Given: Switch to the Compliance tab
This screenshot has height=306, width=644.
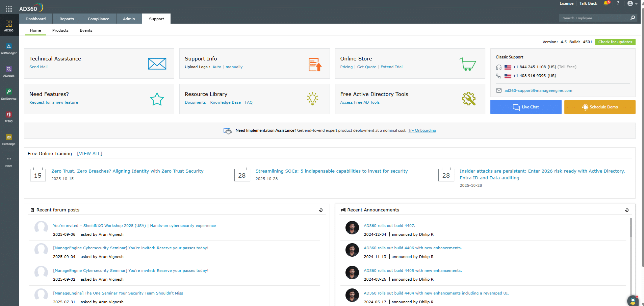Looking at the screenshot, I should click(99, 19).
